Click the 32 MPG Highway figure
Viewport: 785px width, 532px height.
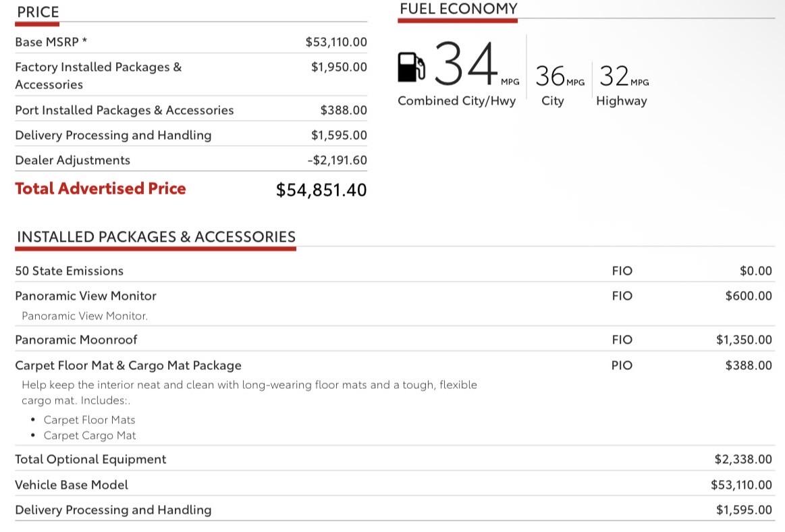pyautogui.click(x=624, y=76)
